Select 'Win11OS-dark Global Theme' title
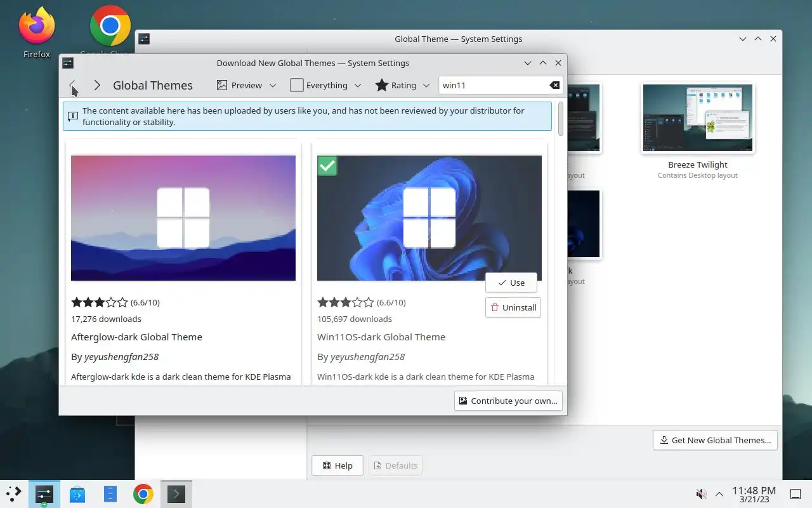Image resolution: width=812 pixels, height=508 pixels. 381,337
